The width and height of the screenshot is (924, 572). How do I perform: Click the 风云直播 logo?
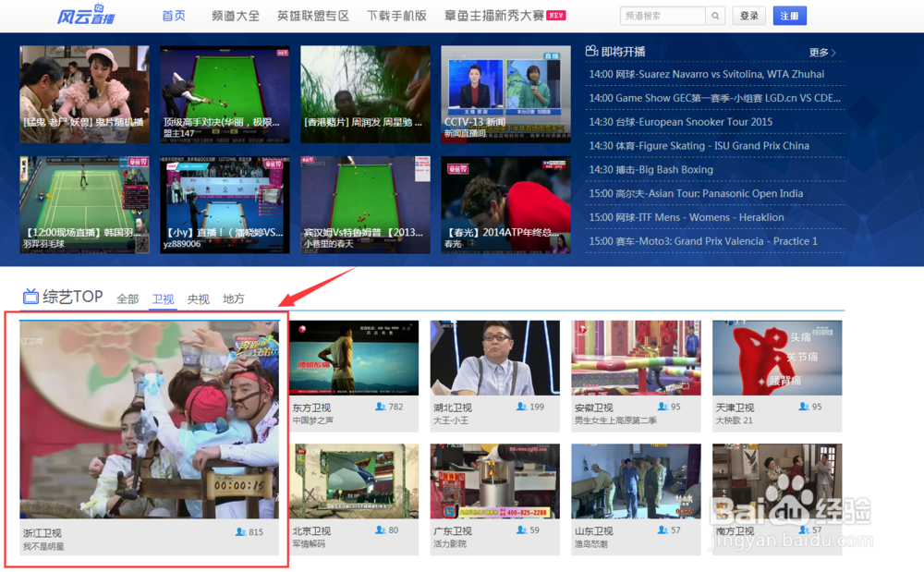86,14
